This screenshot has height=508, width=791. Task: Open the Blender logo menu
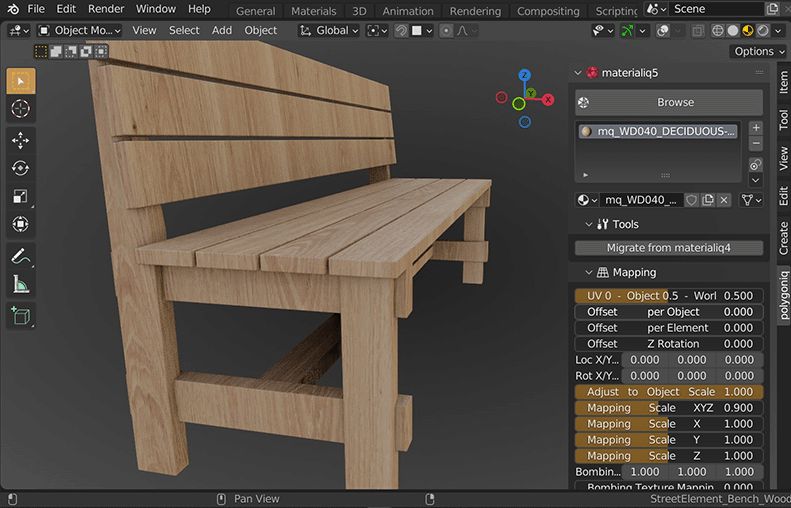click(x=13, y=9)
